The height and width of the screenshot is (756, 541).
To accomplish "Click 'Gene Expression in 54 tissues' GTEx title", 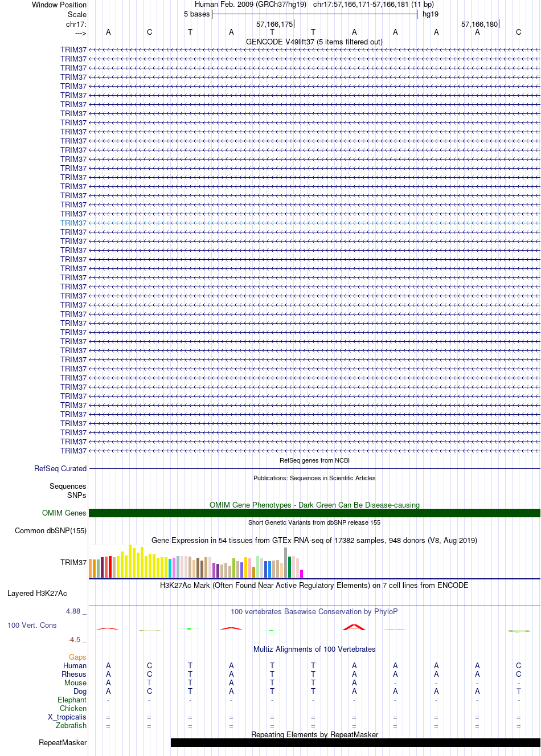I will pyautogui.click(x=314, y=540).
